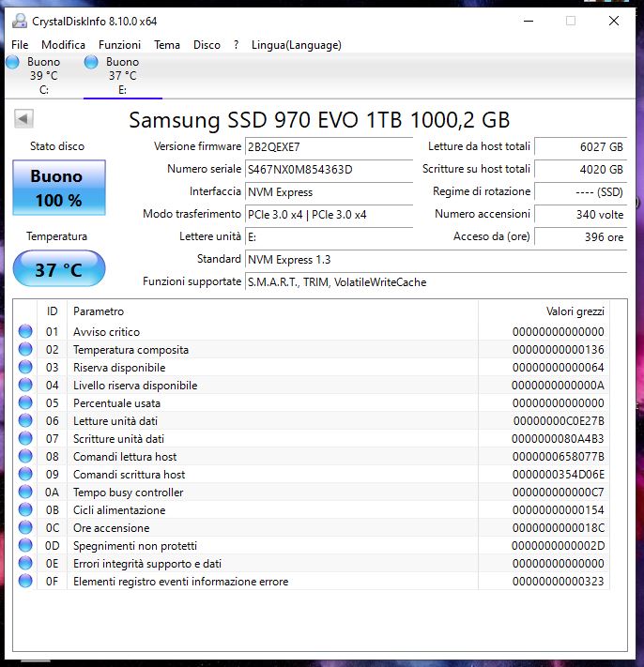Select the Avviso critico parameter text
Viewport: 644px width, 667px height.
pyautogui.click(x=106, y=332)
